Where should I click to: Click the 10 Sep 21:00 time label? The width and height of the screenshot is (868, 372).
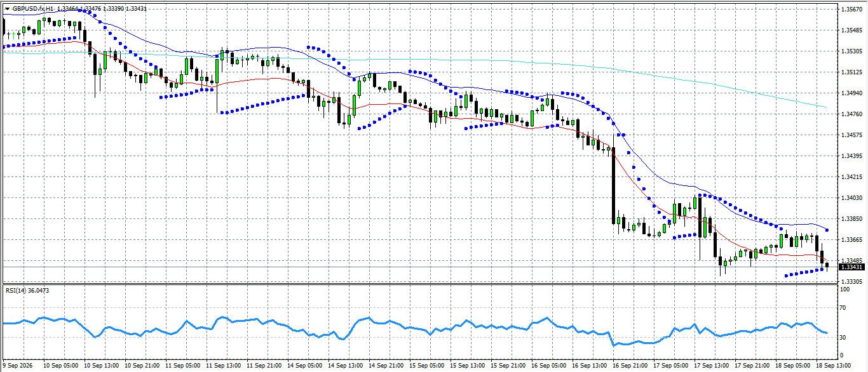click(x=142, y=366)
